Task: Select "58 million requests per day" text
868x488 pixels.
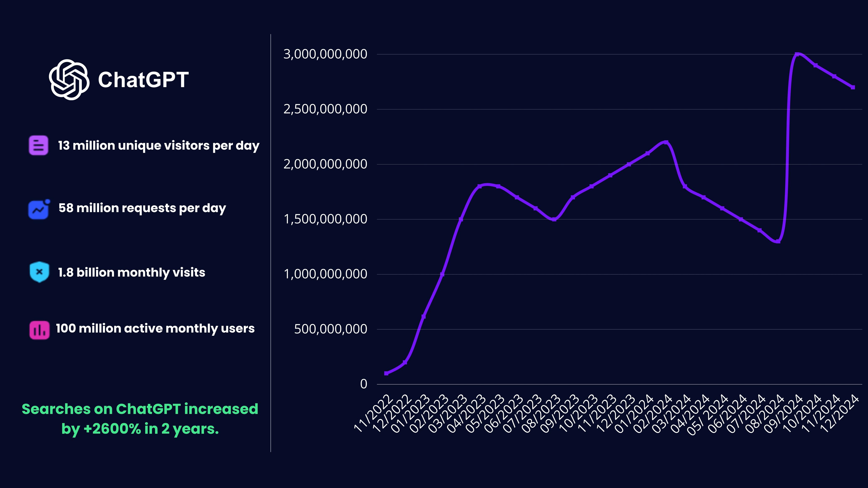Action: (142, 209)
